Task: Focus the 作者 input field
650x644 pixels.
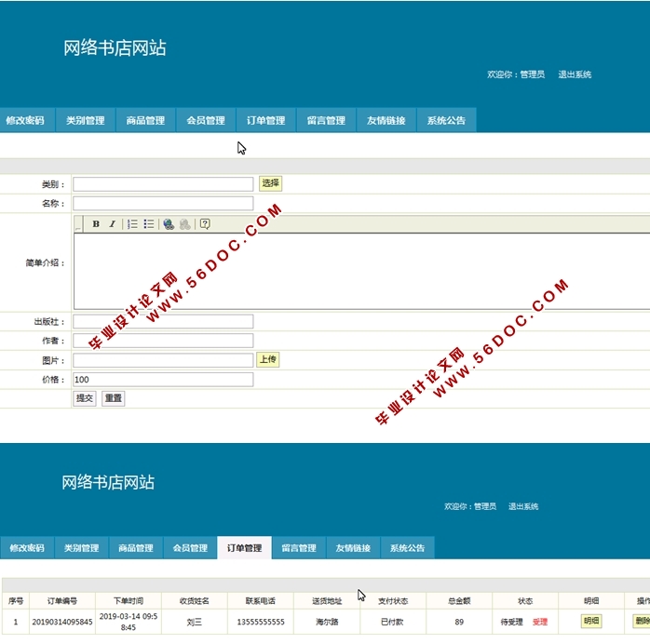Action: pyautogui.click(x=163, y=341)
